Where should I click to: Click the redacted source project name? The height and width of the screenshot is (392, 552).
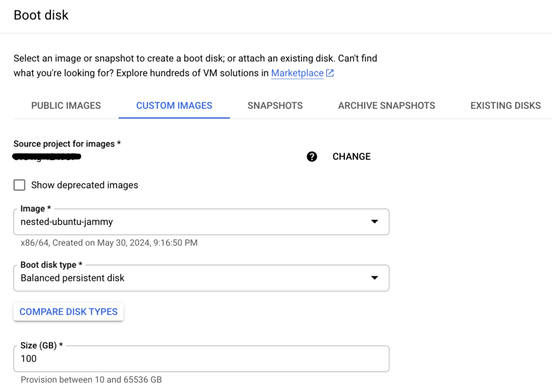[47, 157]
